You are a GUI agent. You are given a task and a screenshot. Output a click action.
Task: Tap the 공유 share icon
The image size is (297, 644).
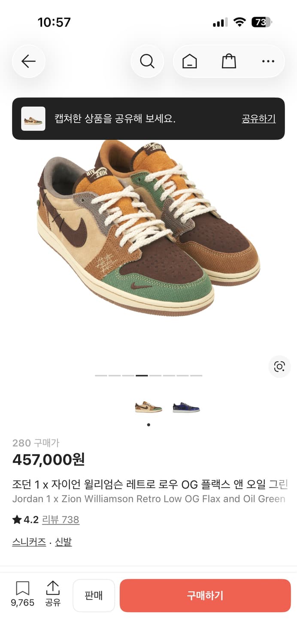53,594
